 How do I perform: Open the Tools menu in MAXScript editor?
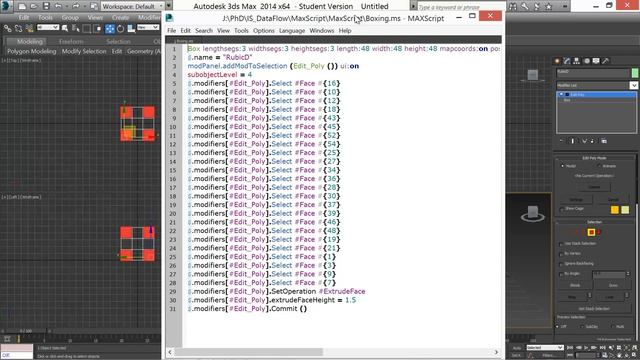pyautogui.click(x=241, y=31)
